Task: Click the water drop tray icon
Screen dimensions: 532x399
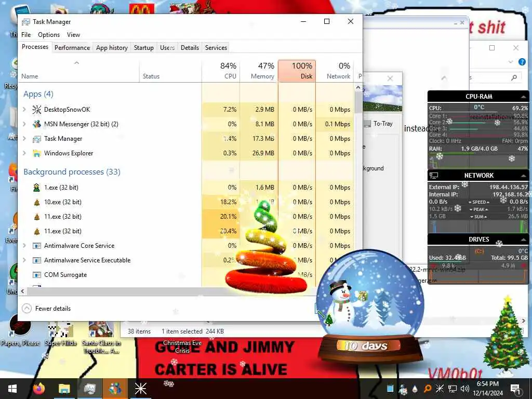Action: 415,389
